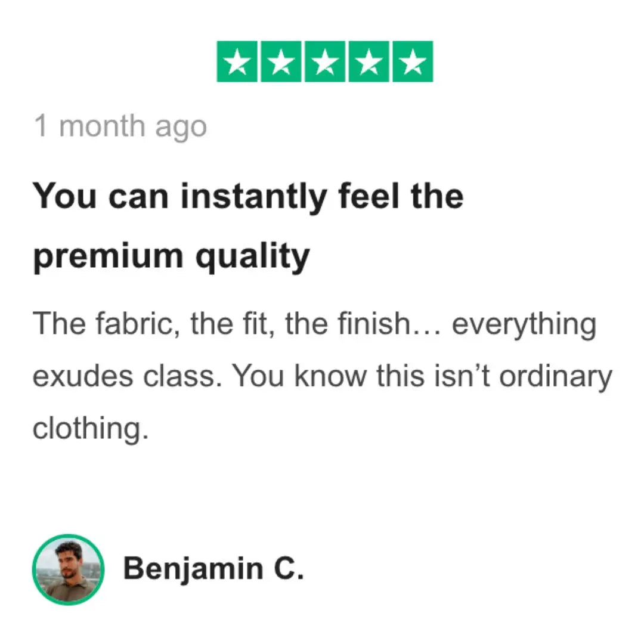Click the first green star
The image size is (644, 644).
tap(237, 61)
